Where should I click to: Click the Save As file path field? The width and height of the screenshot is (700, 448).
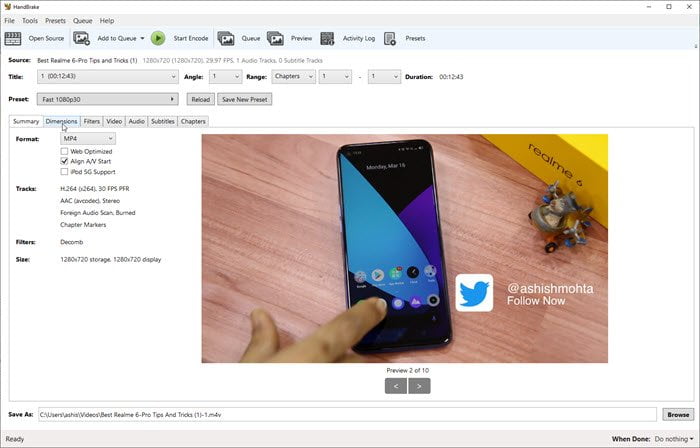pos(347,415)
